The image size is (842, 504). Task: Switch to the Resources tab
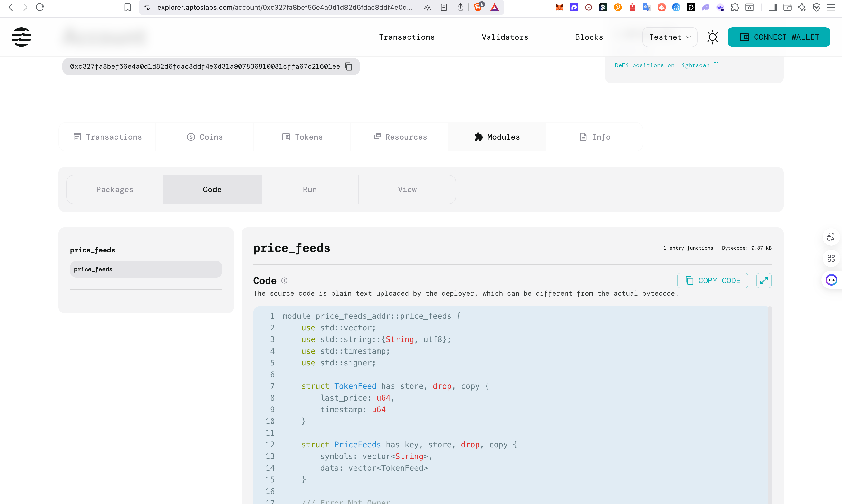click(x=399, y=137)
